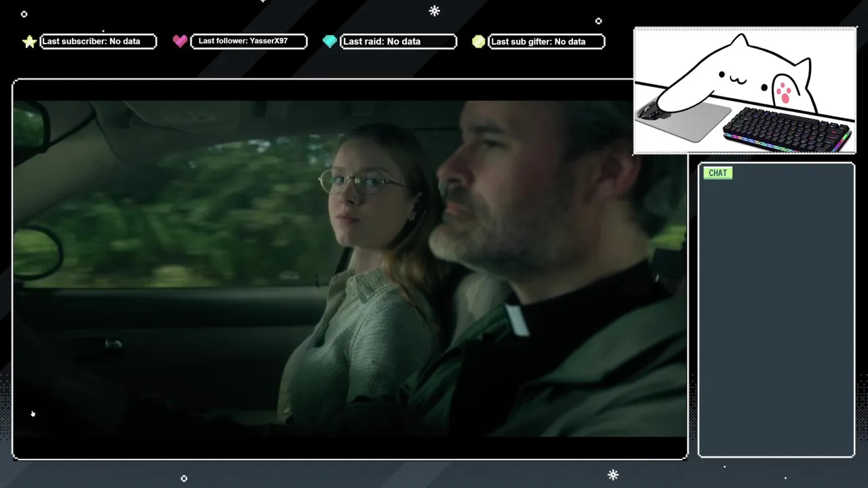Click the mouse under the cat's paw
Screen dimensions: 868x488
tap(650, 110)
